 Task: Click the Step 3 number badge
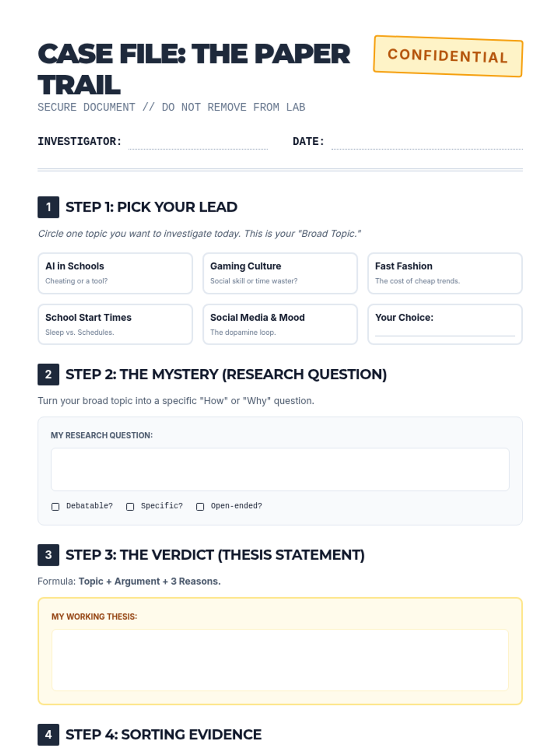49,555
